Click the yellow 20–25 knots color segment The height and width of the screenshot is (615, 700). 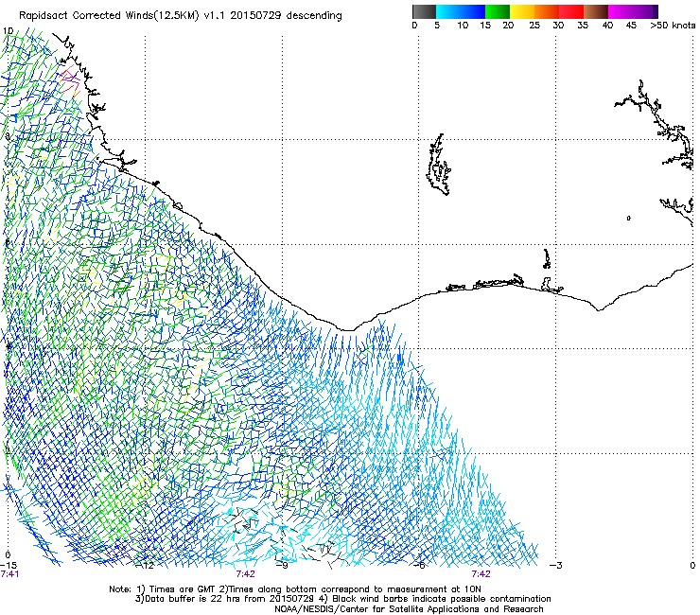click(522, 11)
